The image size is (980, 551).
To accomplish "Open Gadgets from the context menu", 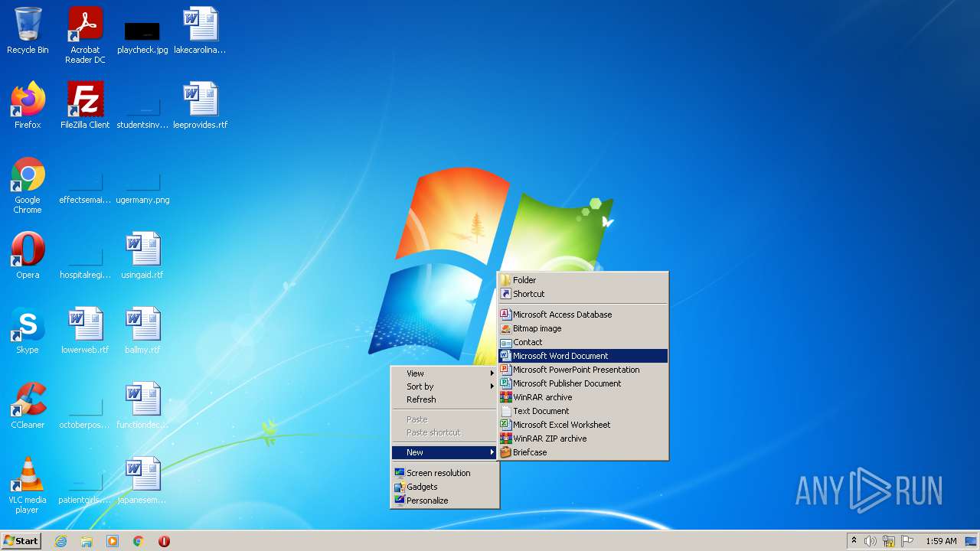I will pos(445,487).
